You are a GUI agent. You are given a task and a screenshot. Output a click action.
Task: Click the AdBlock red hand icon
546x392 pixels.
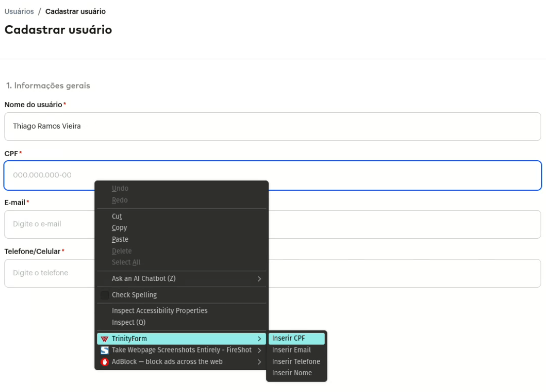[x=105, y=362]
